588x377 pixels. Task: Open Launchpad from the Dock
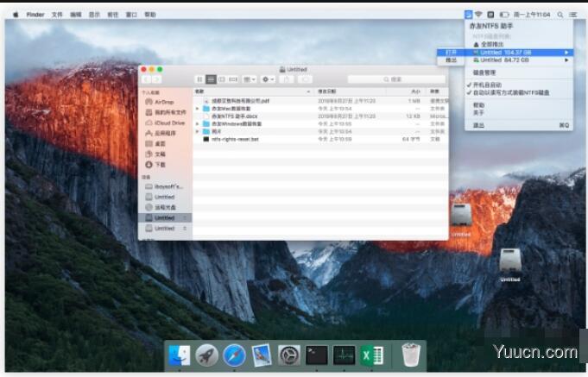(x=206, y=355)
